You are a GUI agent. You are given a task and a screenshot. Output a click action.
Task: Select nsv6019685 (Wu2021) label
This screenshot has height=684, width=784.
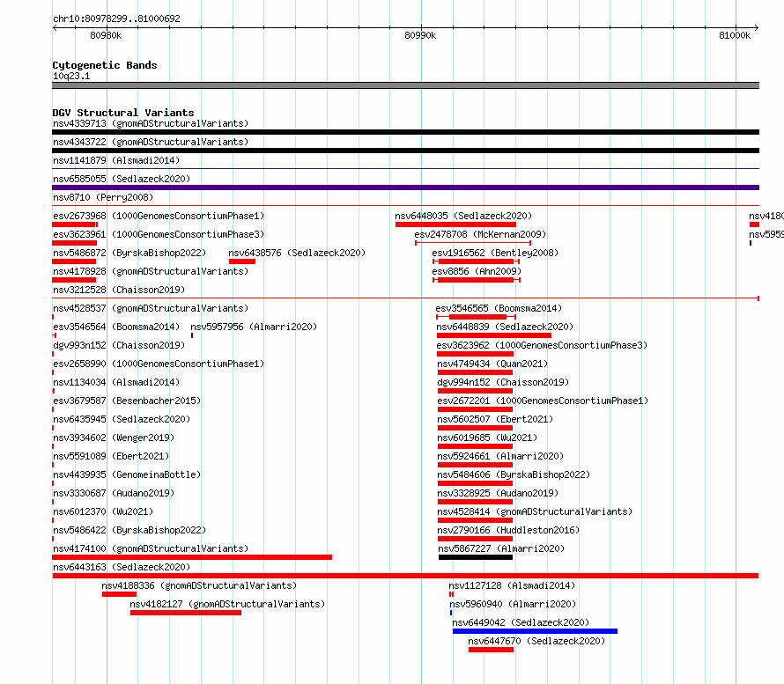[487, 438]
